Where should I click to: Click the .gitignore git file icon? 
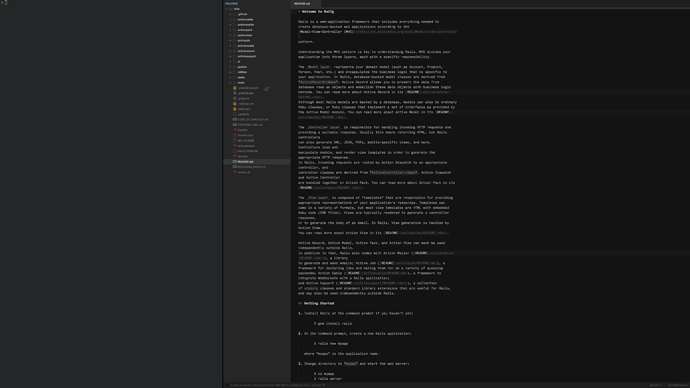click(235, 99)
